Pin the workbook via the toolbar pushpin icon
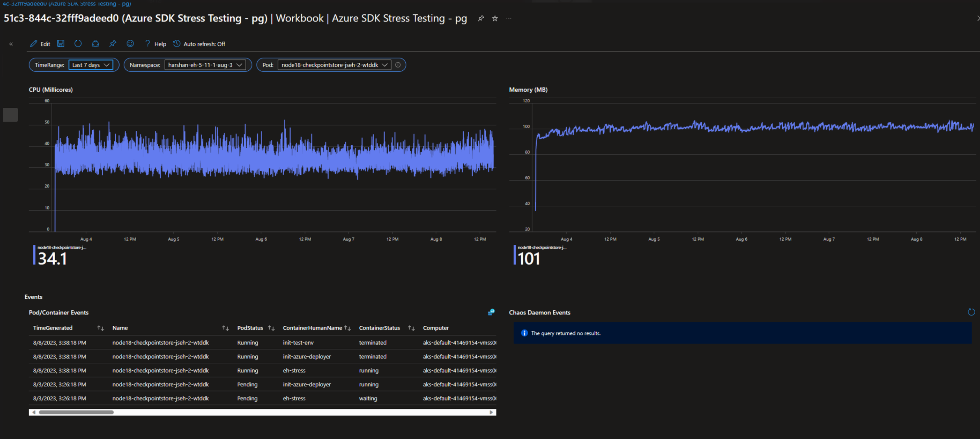Viewport: 980px width, 439px height. pyautogui.click(x=113, y=44)
